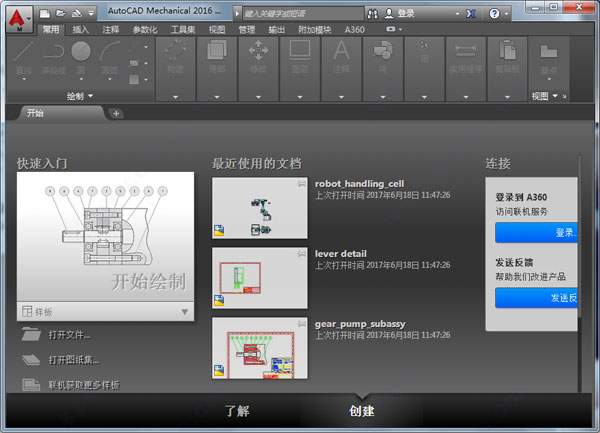Switch to the 创建 create page

click(362, 411)
